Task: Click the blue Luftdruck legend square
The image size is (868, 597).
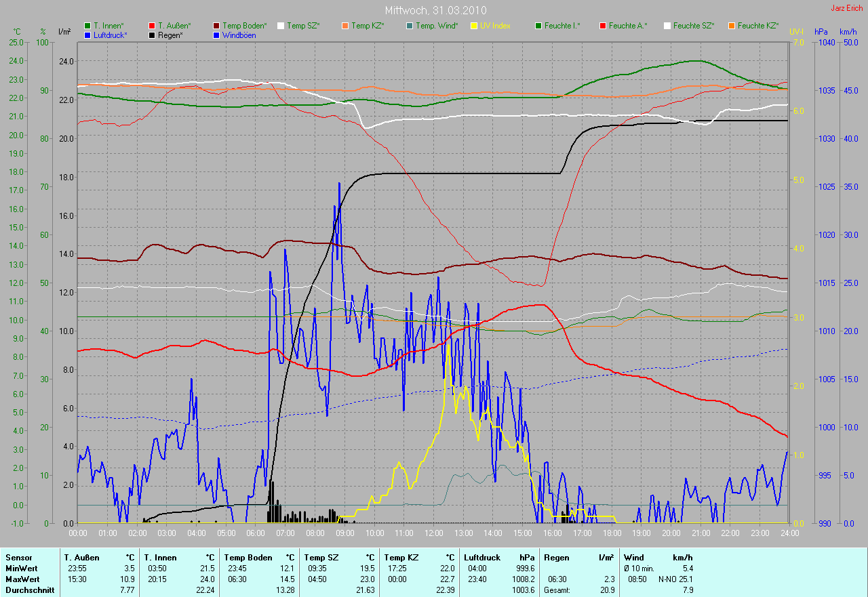Action: point(87,35)
